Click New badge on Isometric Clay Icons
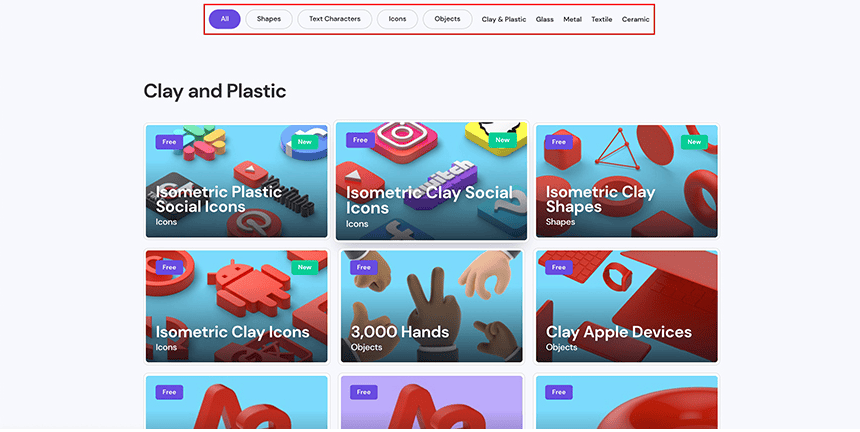Viewport: 860px width, 432px height. (x=304, y=268)
